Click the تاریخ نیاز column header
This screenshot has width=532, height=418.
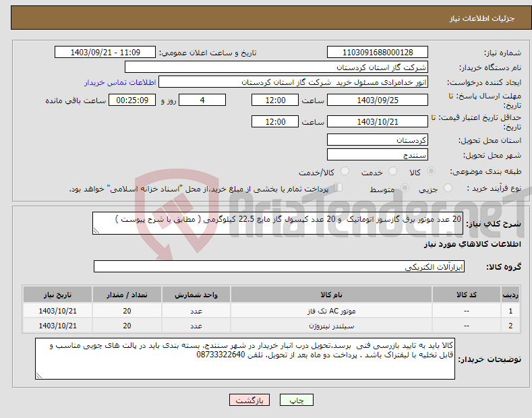(58, 295)
